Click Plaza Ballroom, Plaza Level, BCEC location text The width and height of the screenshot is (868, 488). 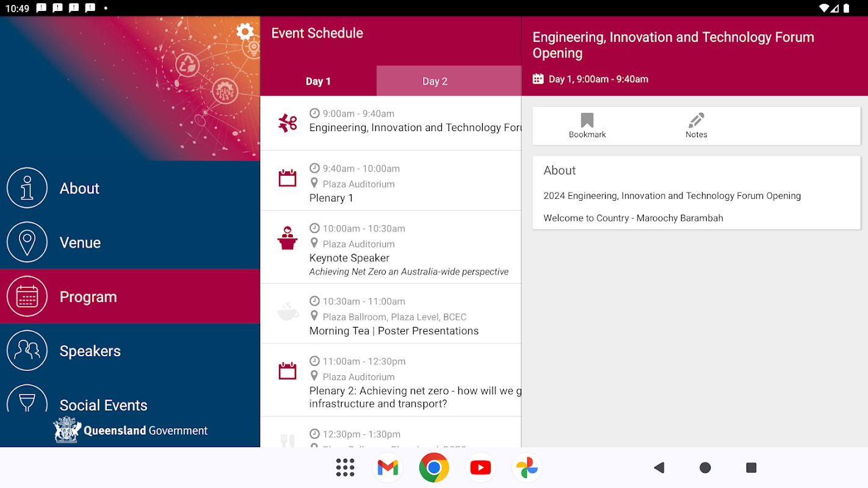pyautogui.click(x=394, y=317)
